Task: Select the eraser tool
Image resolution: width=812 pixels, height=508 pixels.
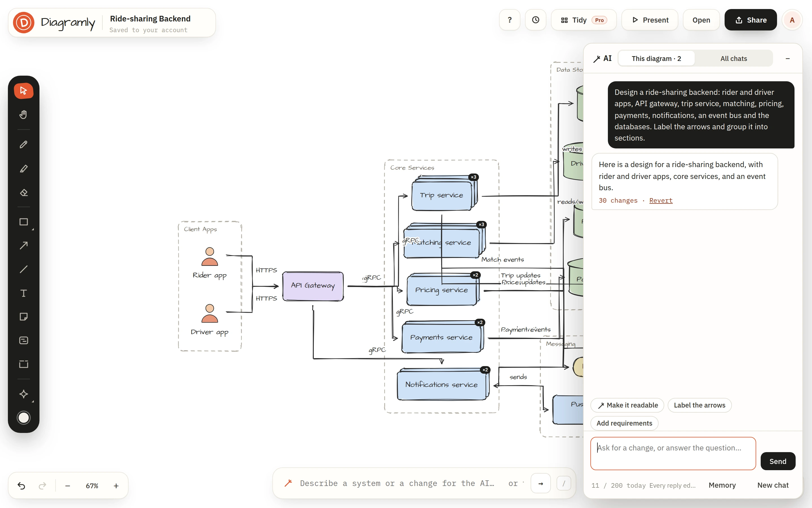Action: pyautogui.click(x=23, y=192)
